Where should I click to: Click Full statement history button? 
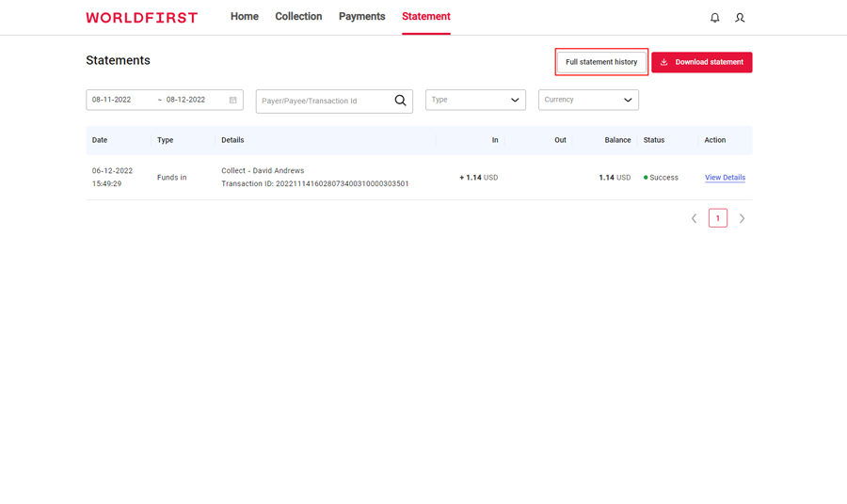click(x=601, y=62)
